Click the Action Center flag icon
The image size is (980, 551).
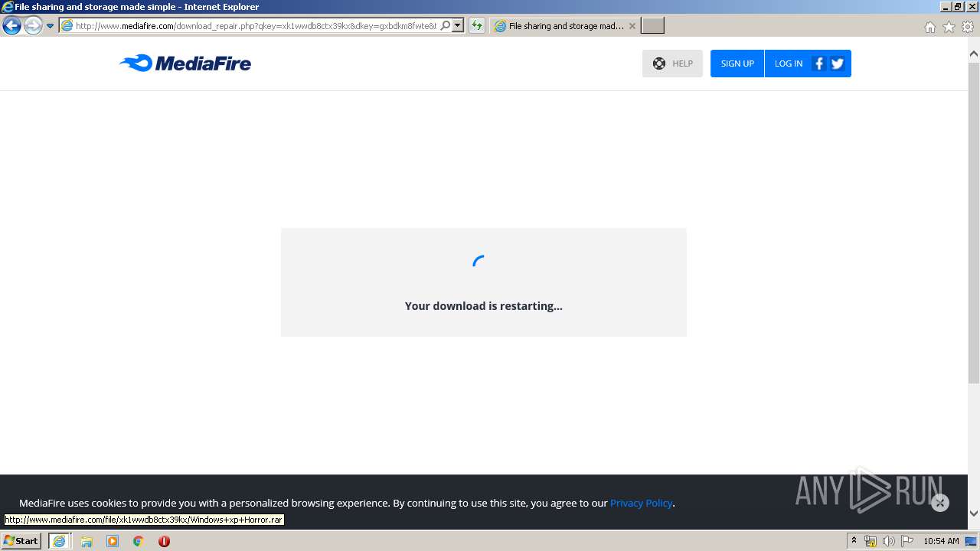(907, 541)
